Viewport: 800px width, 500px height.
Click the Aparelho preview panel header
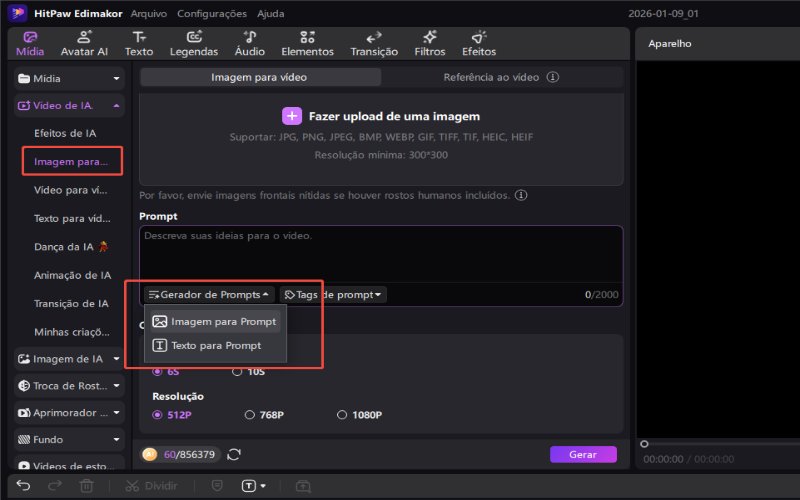click(x=670, y=43)
